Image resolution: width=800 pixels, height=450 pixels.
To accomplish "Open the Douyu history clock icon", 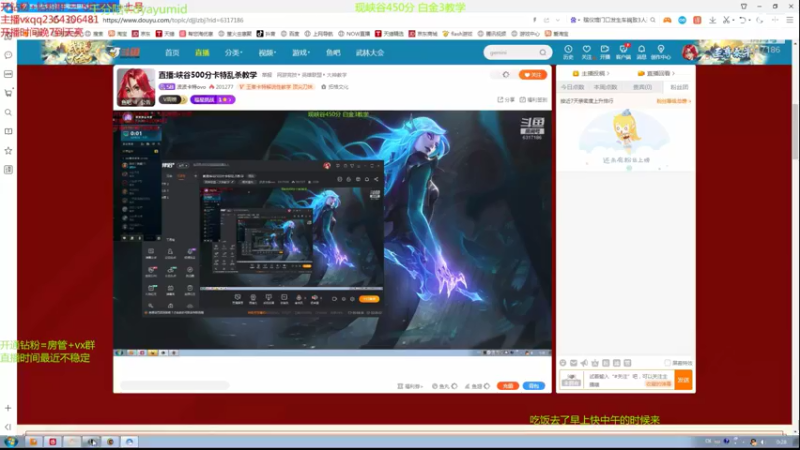I will point(568,52).
